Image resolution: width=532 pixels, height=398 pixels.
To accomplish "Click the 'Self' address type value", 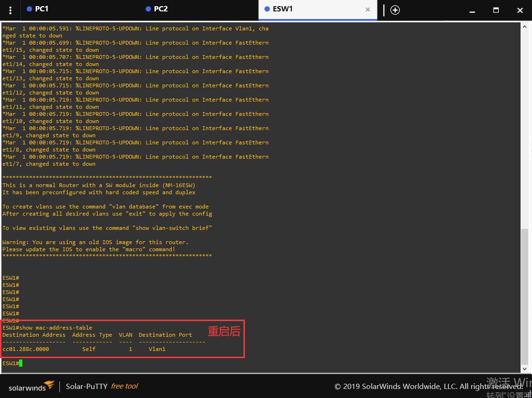I will 89,349.
